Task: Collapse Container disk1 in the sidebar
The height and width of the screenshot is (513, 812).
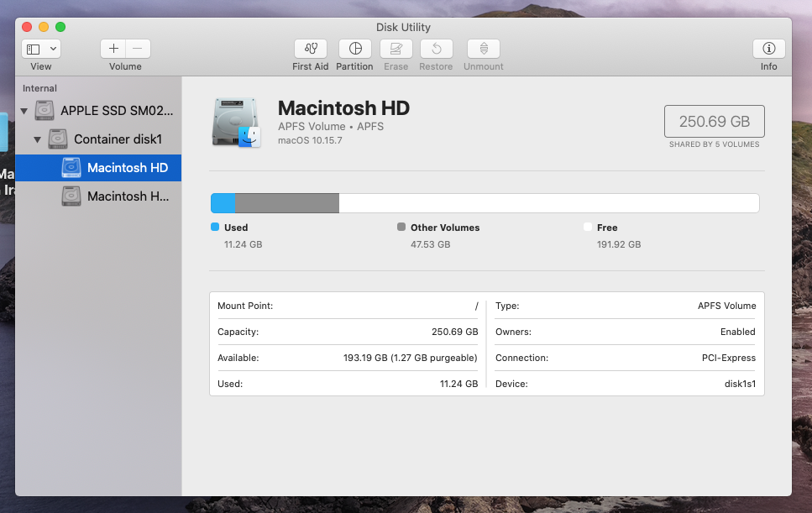Action: [x=36, y=139]
